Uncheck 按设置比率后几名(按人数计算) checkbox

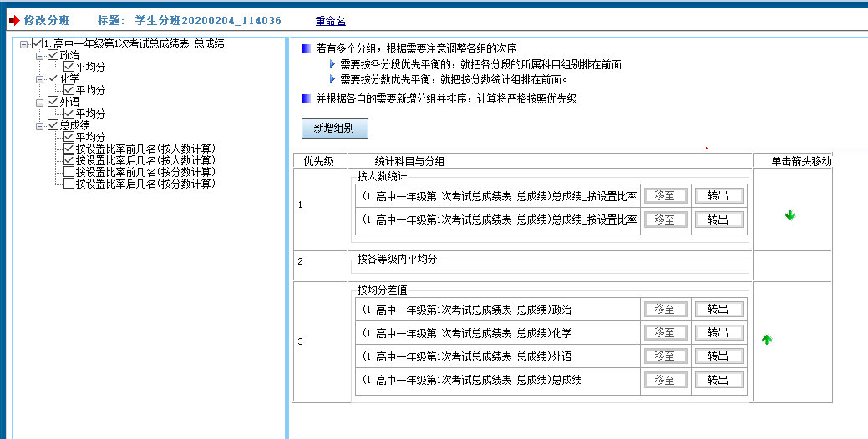69,160
